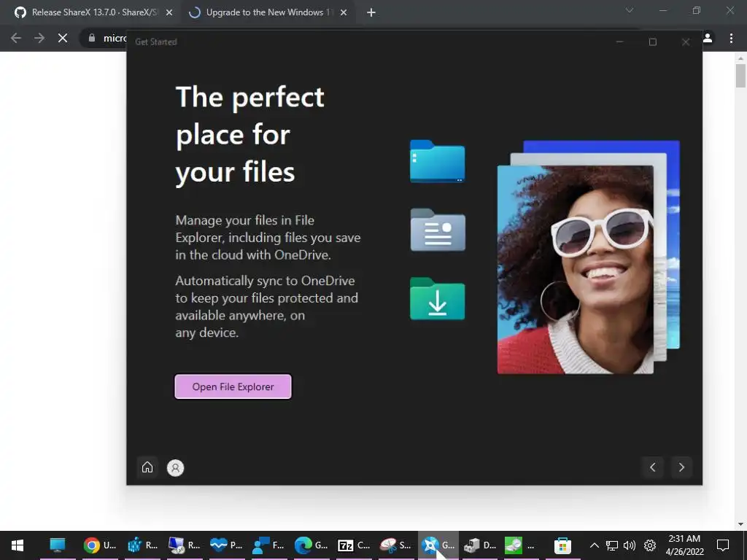Screen dimensions: 747x560
Task: Go back in Chrome
Action: 16,38
